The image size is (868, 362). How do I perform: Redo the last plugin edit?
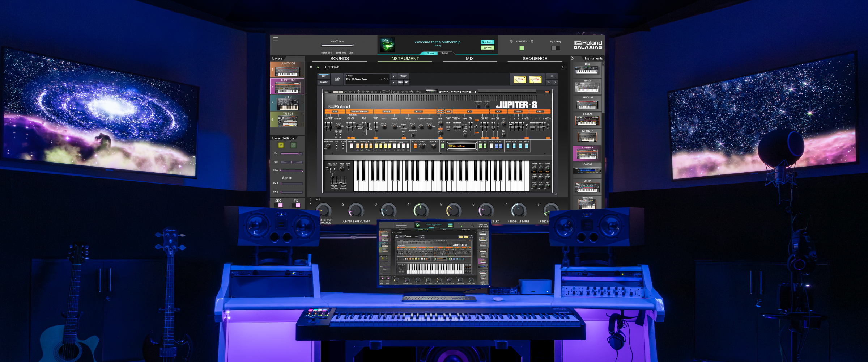[x=555, y=83]
